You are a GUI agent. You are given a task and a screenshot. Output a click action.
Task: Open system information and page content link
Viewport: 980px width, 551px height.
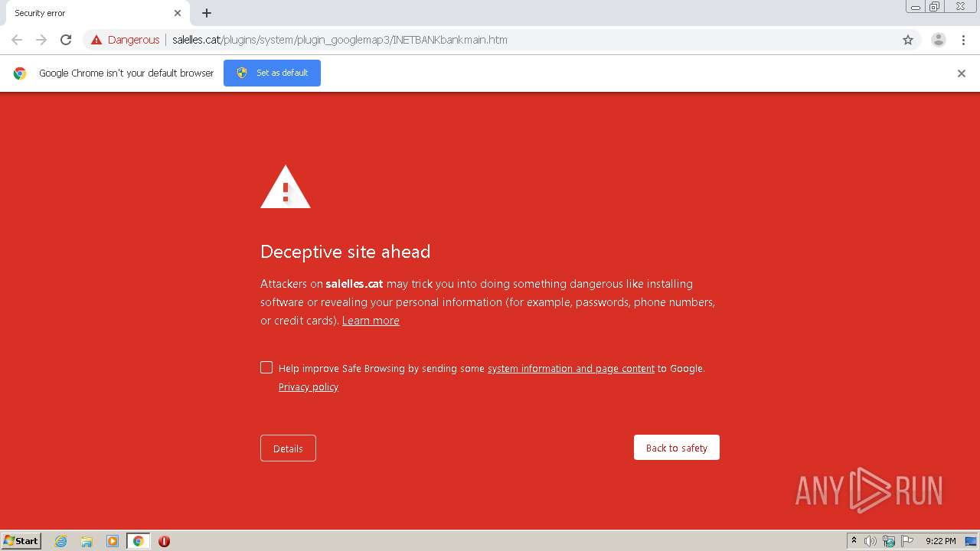click(x=571, y=369)
